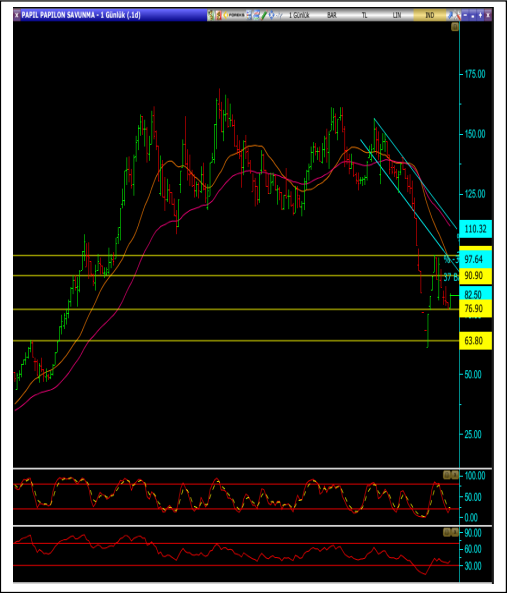Click the red chart icon next to green one

(219, 15)
